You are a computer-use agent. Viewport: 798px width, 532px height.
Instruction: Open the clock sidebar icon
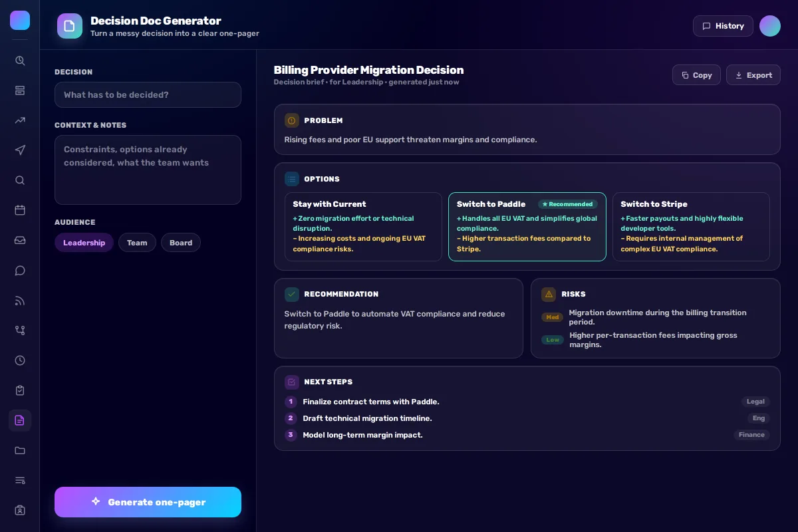tap(20, 360)
